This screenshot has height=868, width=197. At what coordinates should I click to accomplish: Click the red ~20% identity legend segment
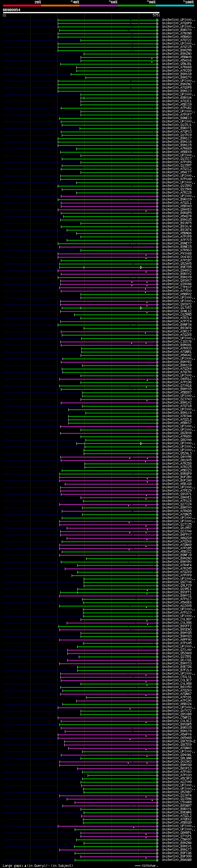click(x=22, y=6)
